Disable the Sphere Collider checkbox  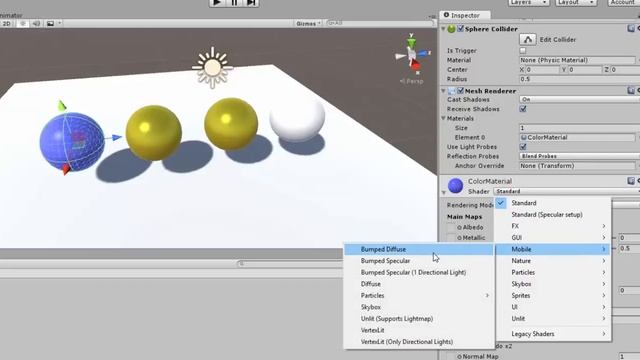(x=460, y=29)
